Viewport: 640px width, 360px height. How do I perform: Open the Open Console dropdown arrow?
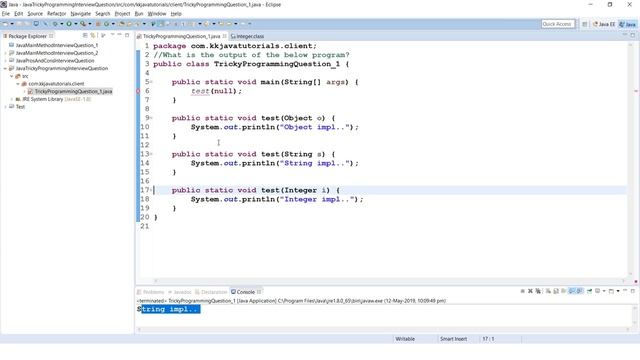coord(618,291)
